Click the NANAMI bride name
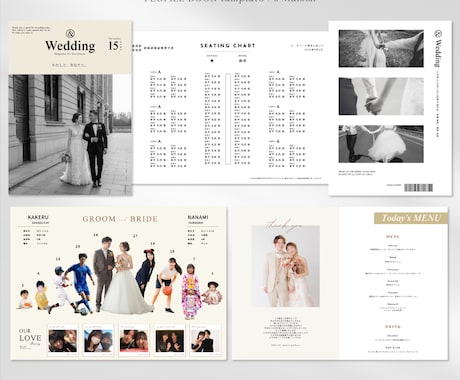460x380 pixels. (x=198, y=217)
